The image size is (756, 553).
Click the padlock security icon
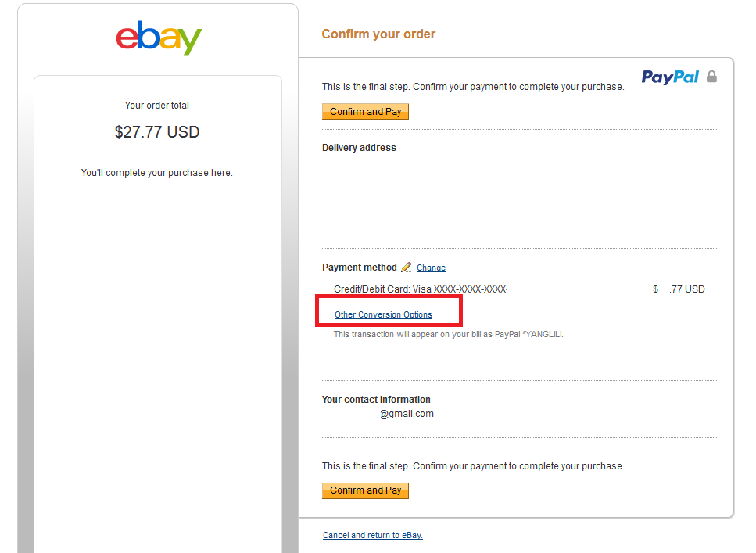pyautogui.click(x=711, y=77)
